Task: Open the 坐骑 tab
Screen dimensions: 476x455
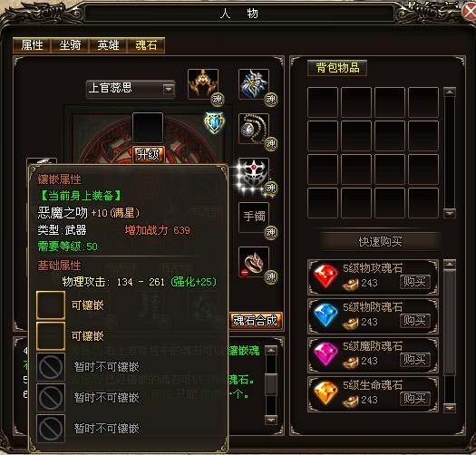Action: pyautogui.click(x=70, y=45)
